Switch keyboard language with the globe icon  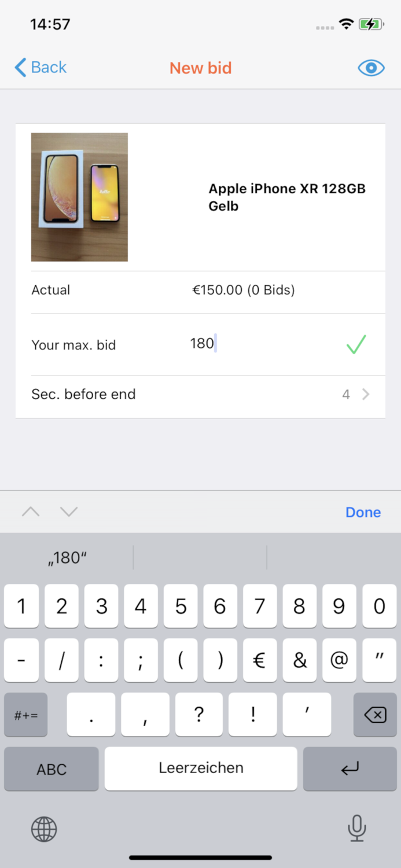coord(43,829)
